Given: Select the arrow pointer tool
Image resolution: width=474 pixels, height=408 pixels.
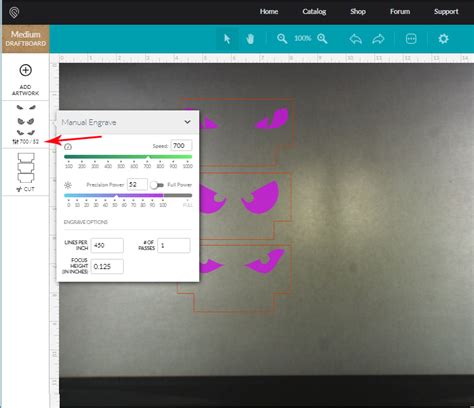Looking at the screenshot, I should pos(227,39).
